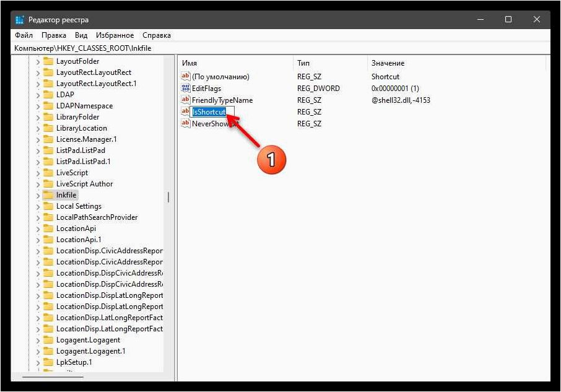Expand the Logagent.Logagent.1 key
This screenshot has width=561, height=392.
[38, 352]
